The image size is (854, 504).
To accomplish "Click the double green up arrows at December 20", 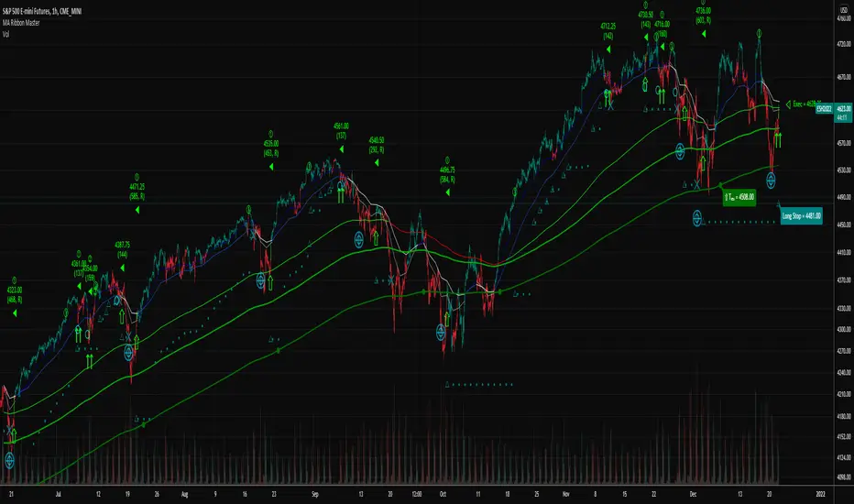I will 778,140.
